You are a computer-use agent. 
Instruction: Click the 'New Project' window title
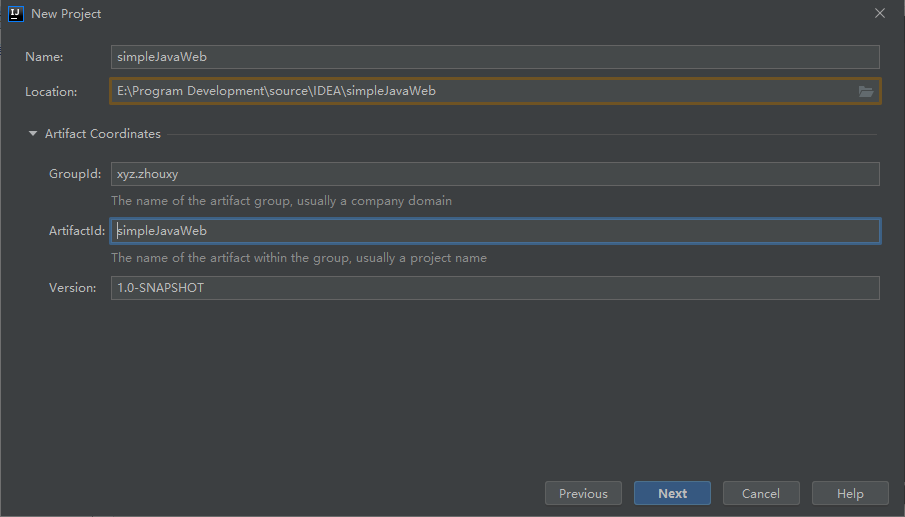coord(66,14)
